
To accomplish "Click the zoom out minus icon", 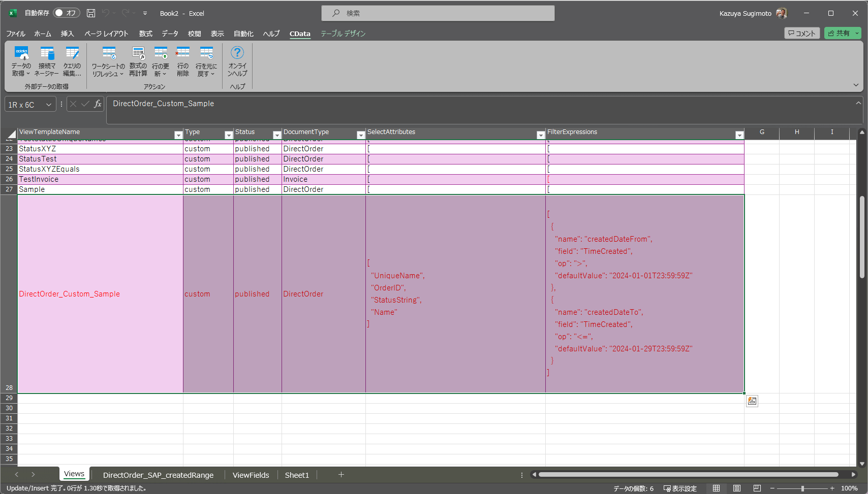I will point(772,488).
